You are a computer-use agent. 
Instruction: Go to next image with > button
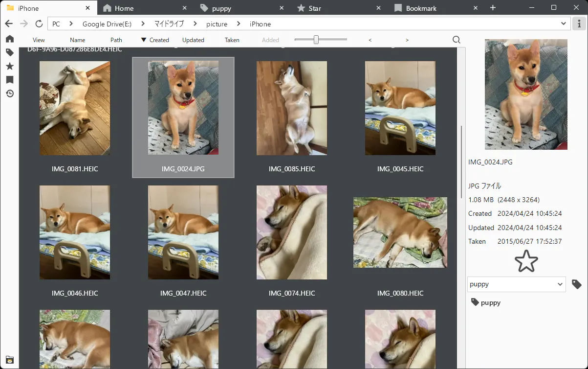(x=407, y=40)
